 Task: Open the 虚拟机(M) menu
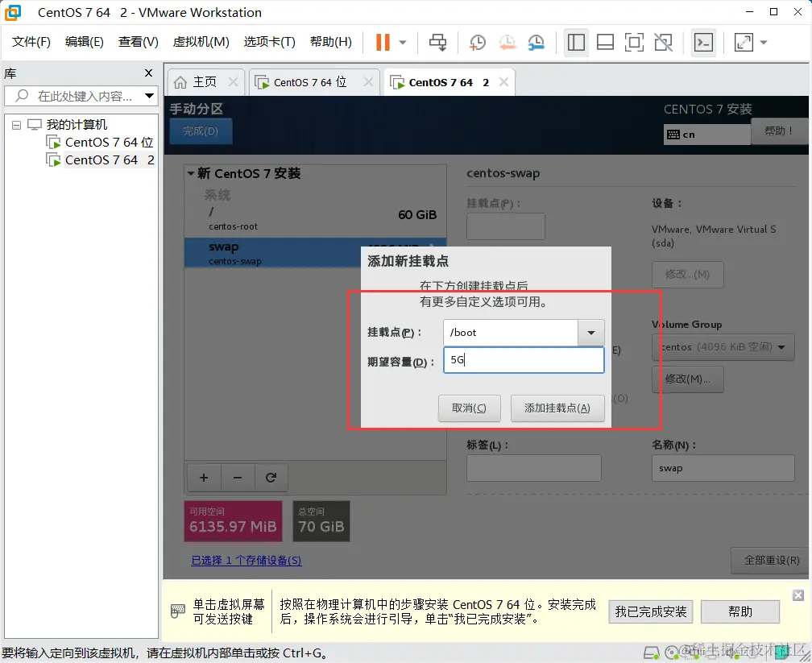pos(201,42)
